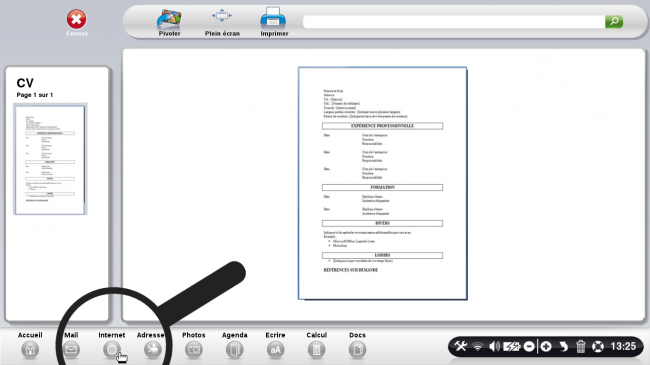Click the green magnifier search button
The image size is (650, 365).
pos(614,22)
